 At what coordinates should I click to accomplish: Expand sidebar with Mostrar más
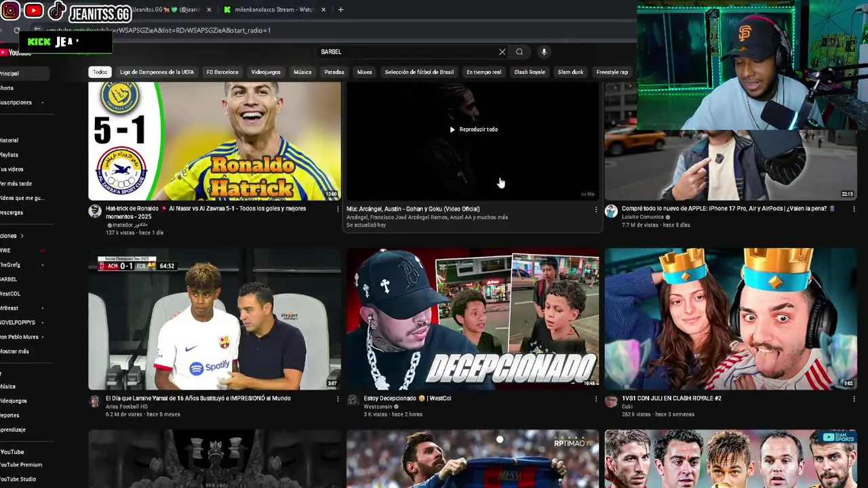tap(14, 351)
